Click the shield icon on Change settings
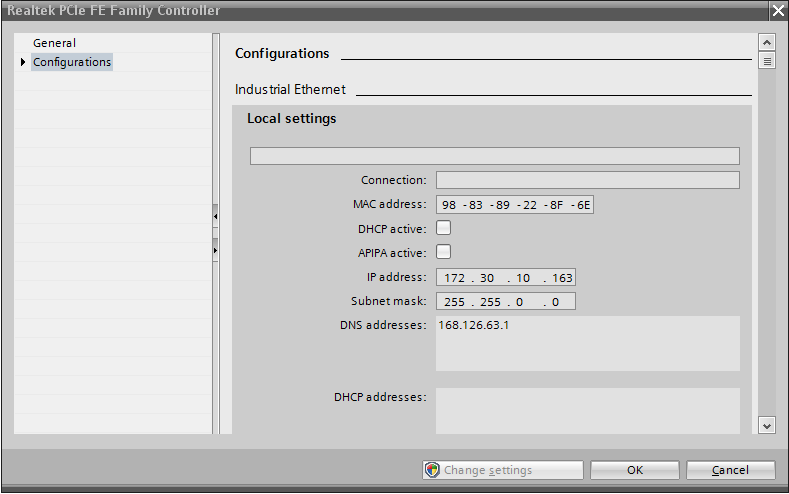Screen dimensions: 789x494 (432, 470)
